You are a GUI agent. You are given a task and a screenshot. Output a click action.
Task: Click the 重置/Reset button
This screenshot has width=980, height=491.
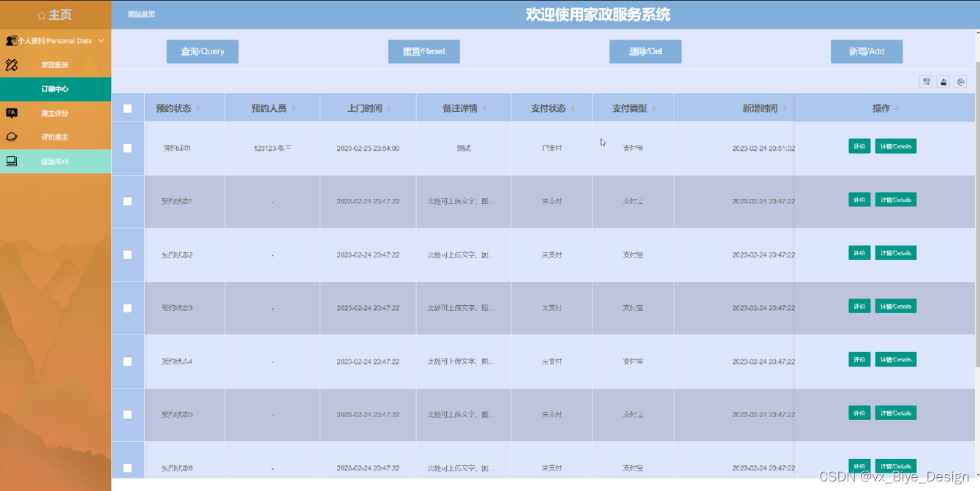424,52
